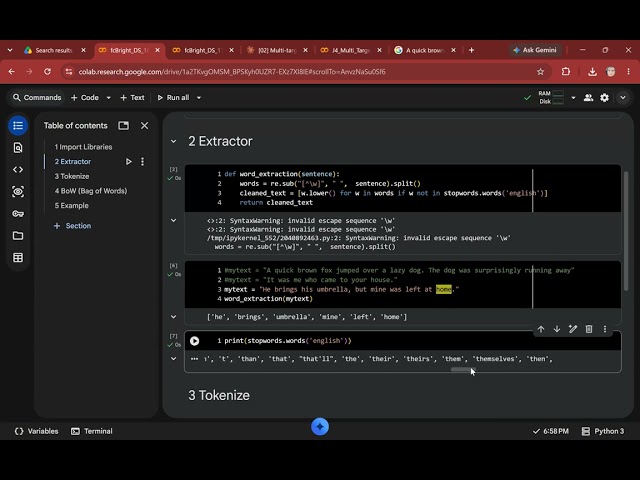Open the Files folder icon in the sidebar
Viewport: 640px width, 480px height.
click(18, 236)
